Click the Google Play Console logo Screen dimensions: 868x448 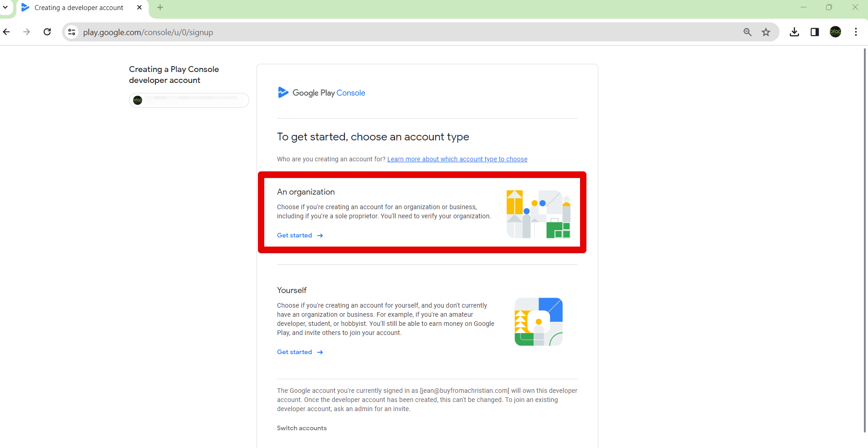pyautogui.click(x=321, y=93)
